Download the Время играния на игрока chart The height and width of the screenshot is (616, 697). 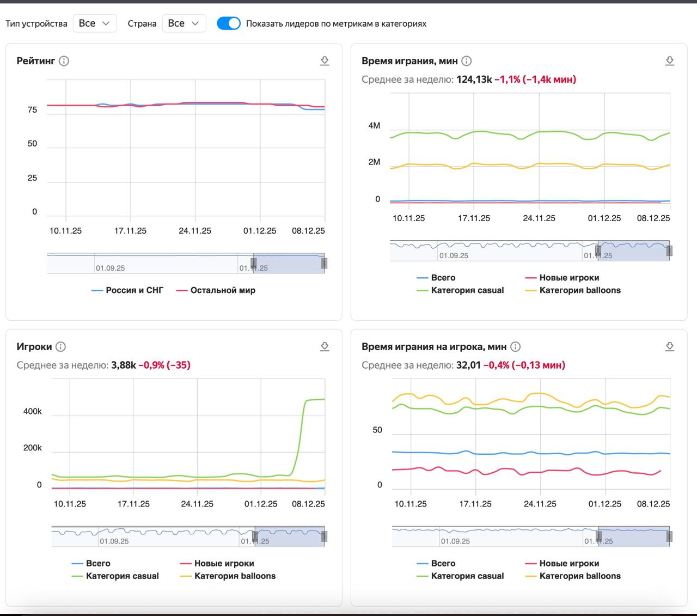pos(670,347)
